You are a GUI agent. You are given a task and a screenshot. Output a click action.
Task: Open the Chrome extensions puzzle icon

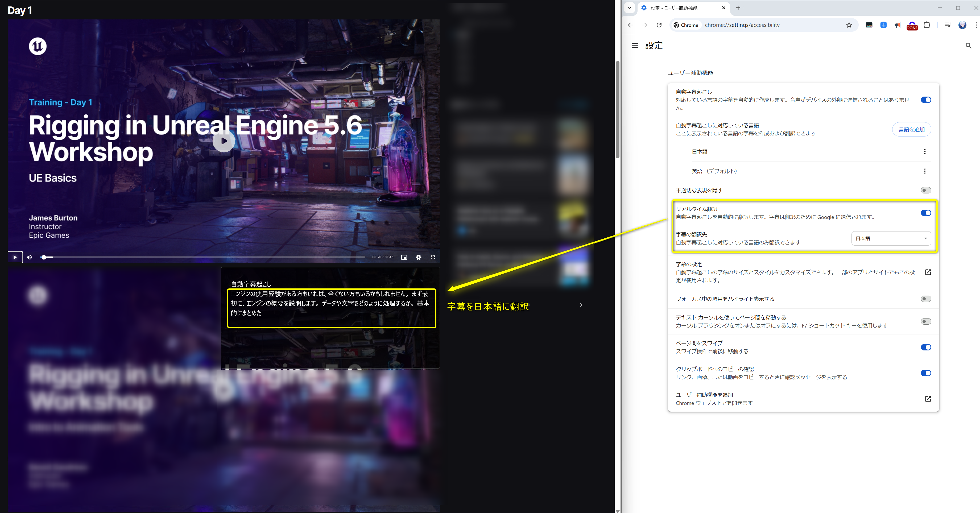[927, 25]
